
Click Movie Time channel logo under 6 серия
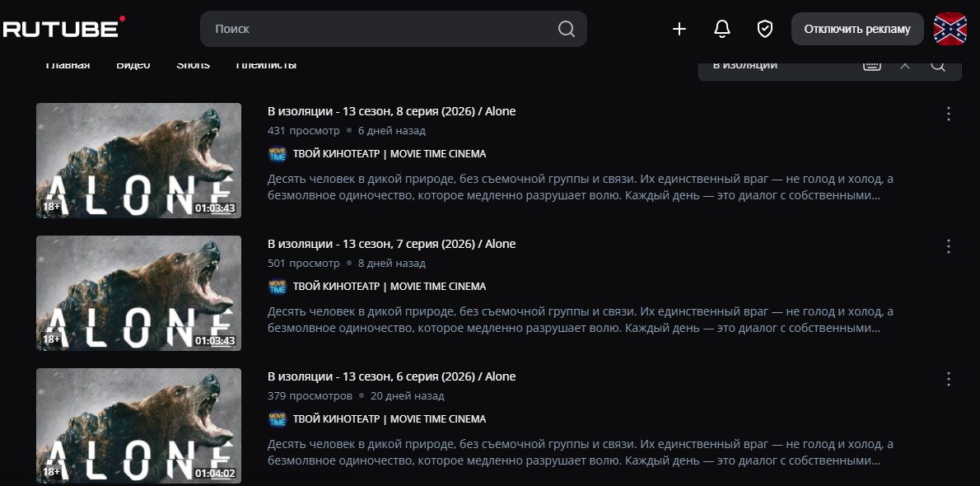tap(277, 419)
